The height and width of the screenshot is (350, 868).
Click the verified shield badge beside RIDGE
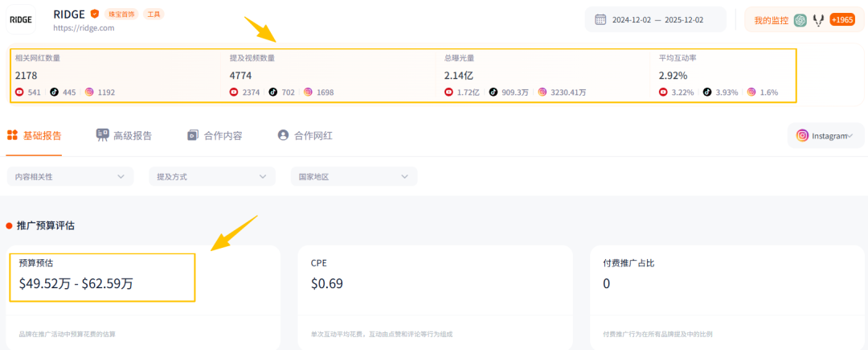coord(95,14)
